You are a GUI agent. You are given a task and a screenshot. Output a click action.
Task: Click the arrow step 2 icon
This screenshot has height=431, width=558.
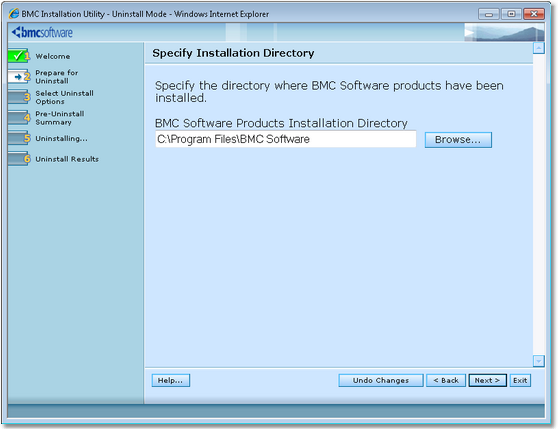coord(19,76)
